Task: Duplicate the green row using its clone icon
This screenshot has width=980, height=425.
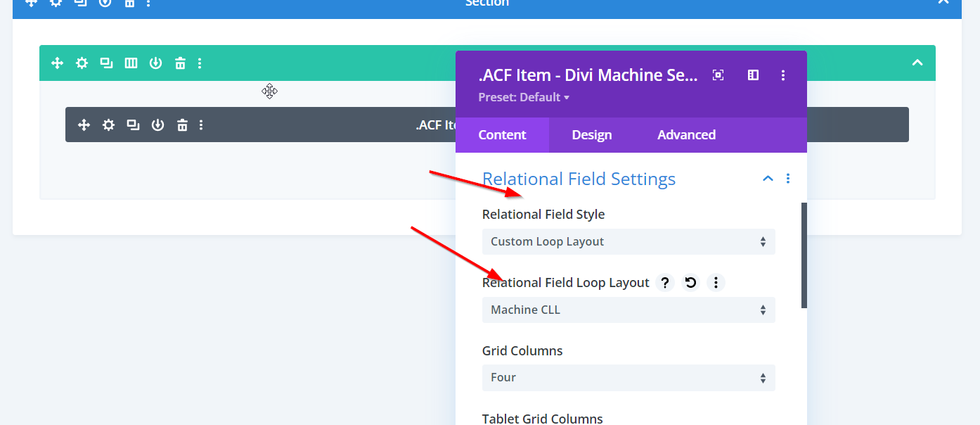Action: pyautogui.click(x=106, y=63)
